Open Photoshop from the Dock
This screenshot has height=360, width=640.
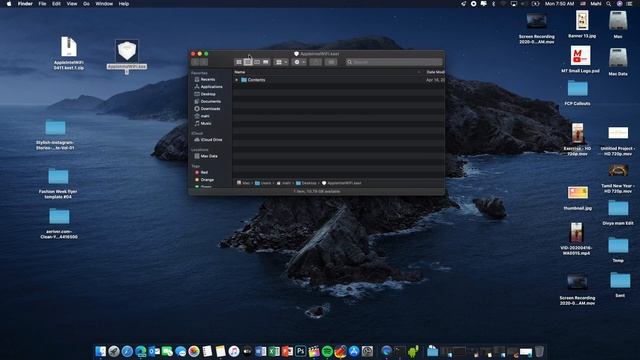click(x=300, y=351)
